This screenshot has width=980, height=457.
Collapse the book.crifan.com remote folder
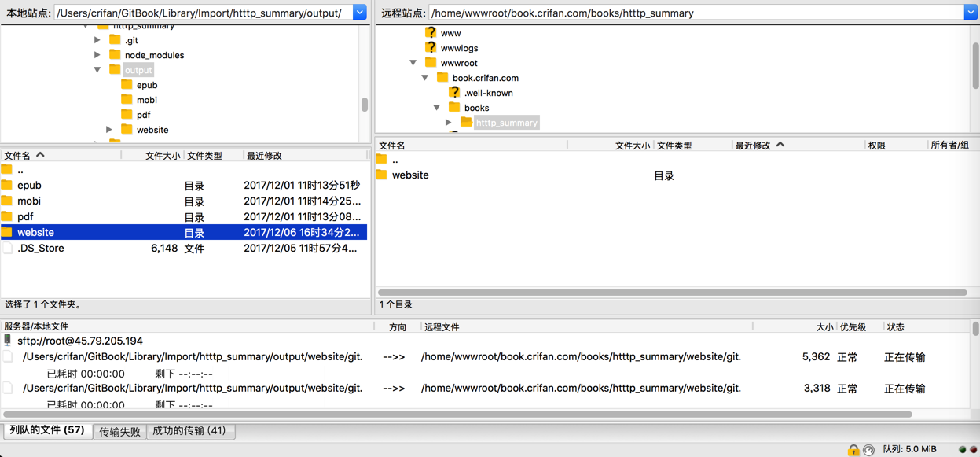[425, 78]
